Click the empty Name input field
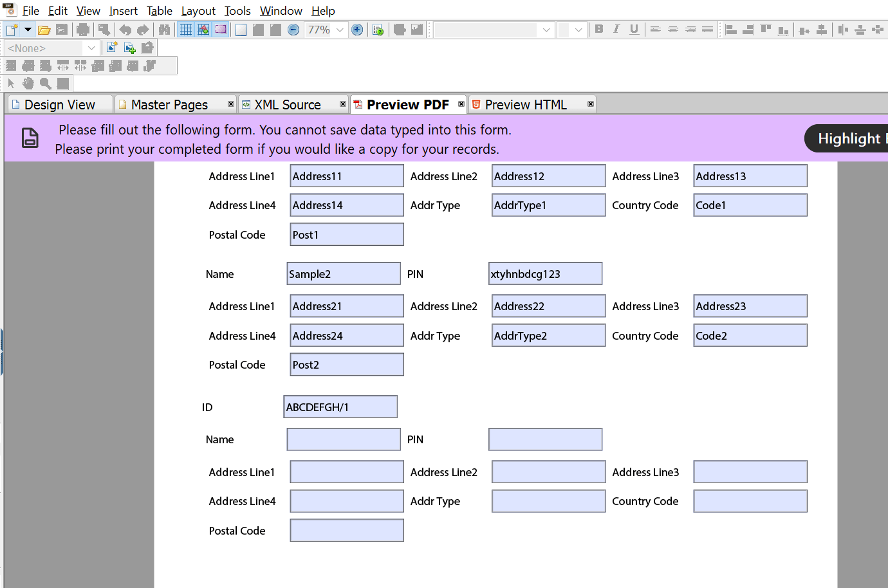This screenshot has width=888, height=588. (344, 439)
